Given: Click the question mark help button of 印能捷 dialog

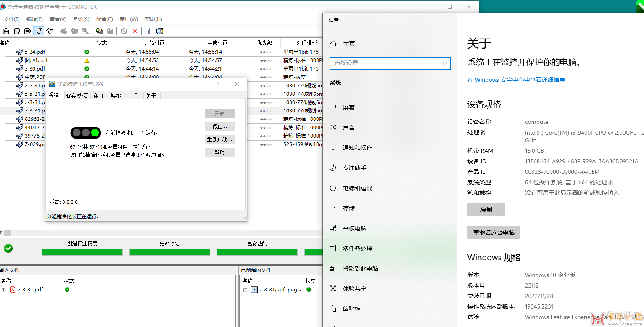Looking at the screenshot, I should pos(218,84).
